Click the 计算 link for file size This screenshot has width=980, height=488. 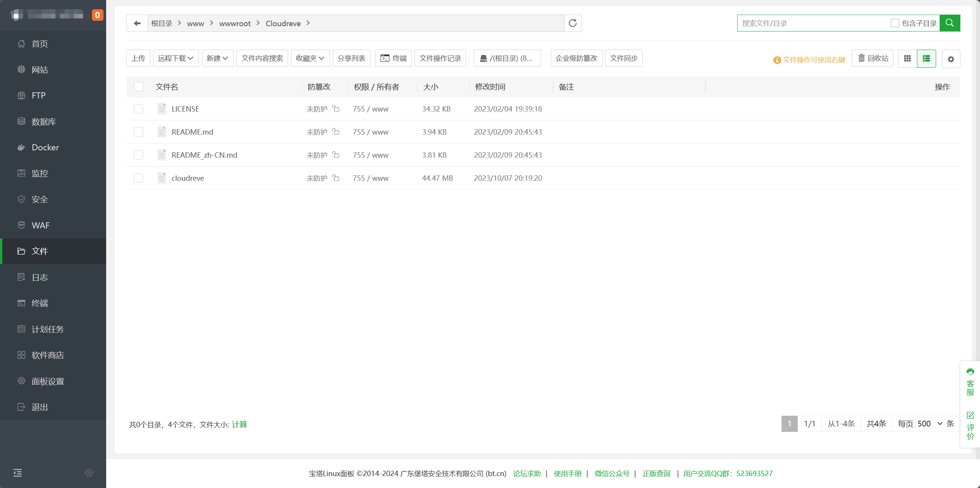click(239, 424)
